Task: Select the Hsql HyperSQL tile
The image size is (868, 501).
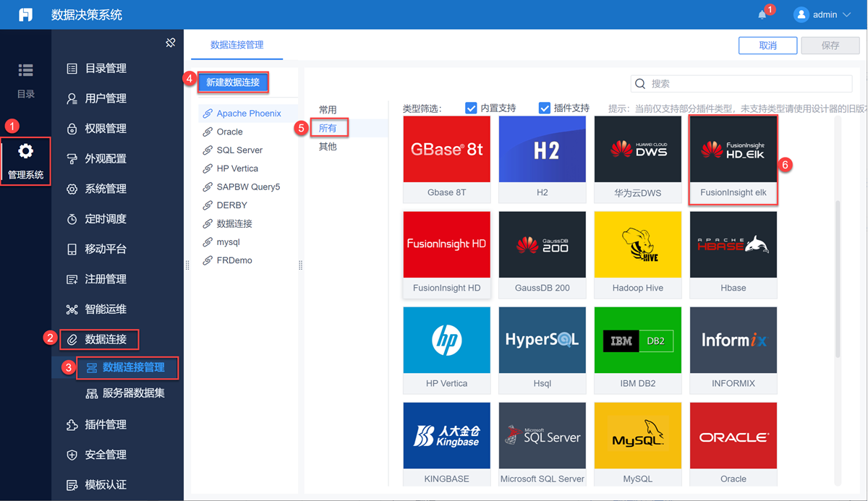Action: [542, 350]
